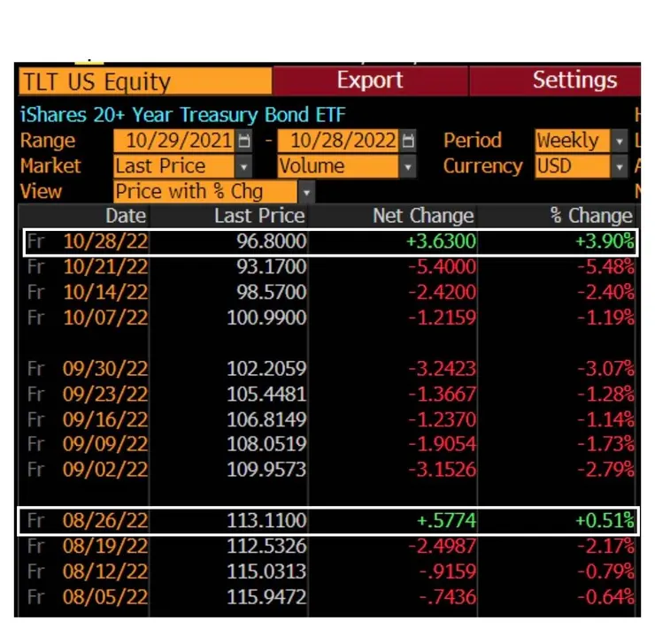Select the 10/21/22 date cell

(105, 266)
